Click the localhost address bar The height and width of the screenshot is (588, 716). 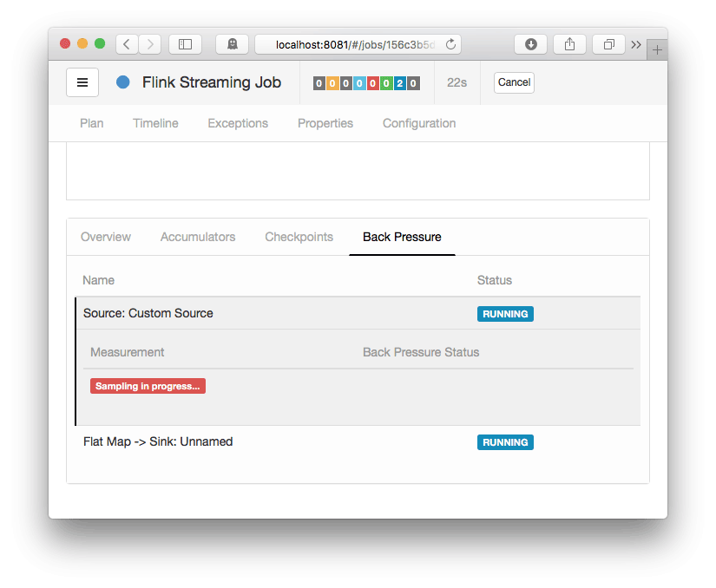click(356, 44)
